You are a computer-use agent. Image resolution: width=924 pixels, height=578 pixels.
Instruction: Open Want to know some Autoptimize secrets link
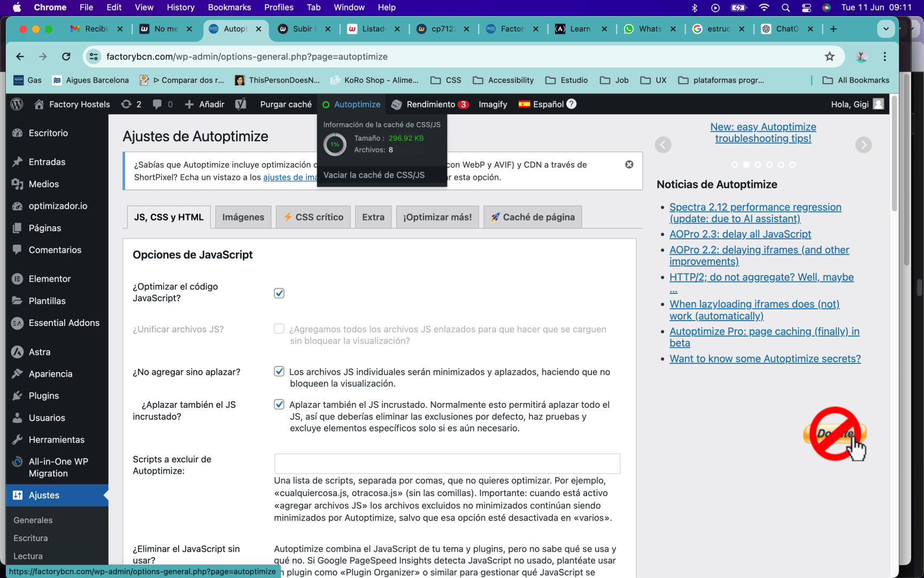coord(765,359)
